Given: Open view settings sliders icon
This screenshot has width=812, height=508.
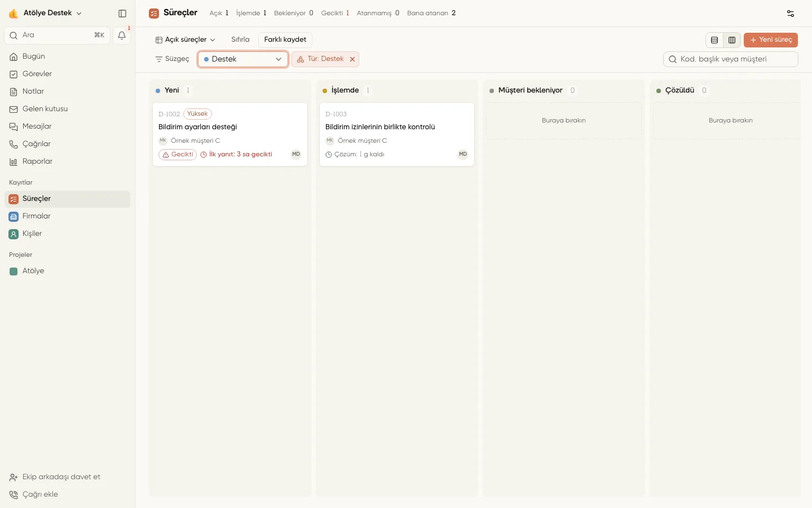Looking at the screenshot, I should pos(791,14).
